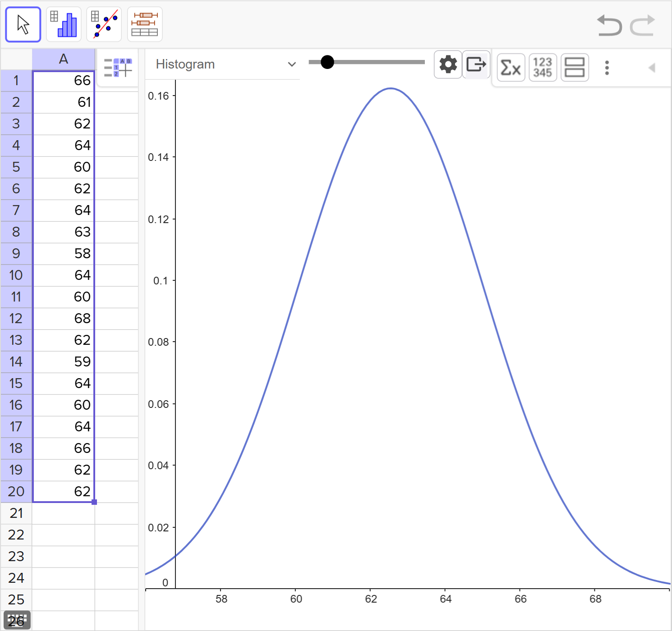Screen dimensions: 672x631
Task: Select row header 1
Action: point(16,81)
